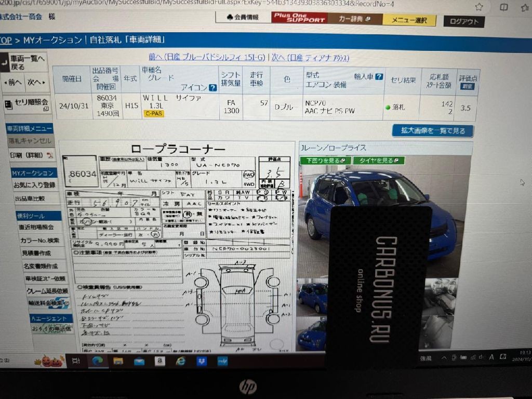
Task: Click the 輸入車 help question mark icon
Action: pyautogui.click(x=379, y=77)
